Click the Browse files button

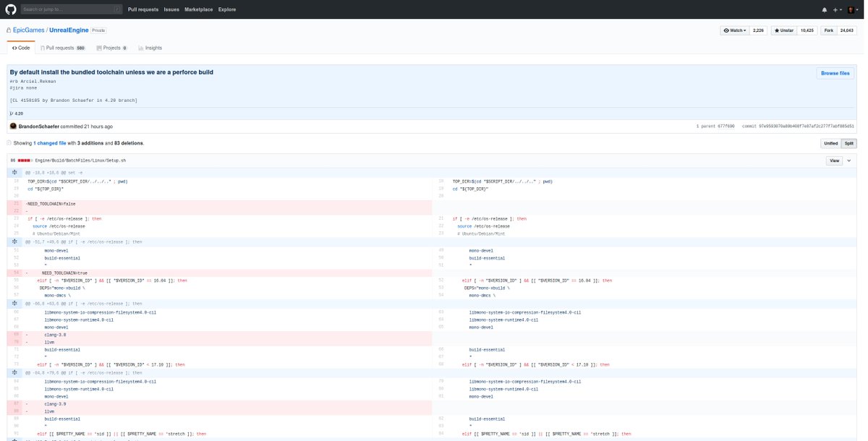tap(835, 73)
